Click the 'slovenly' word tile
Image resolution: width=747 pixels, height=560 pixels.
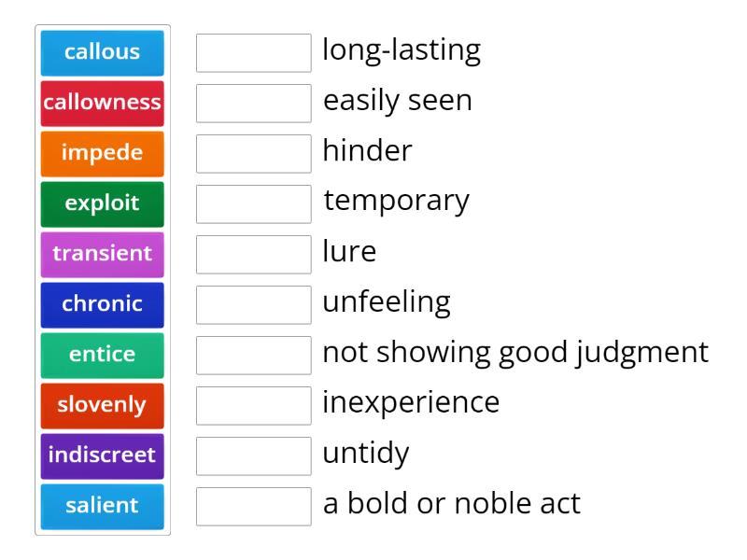102,405
